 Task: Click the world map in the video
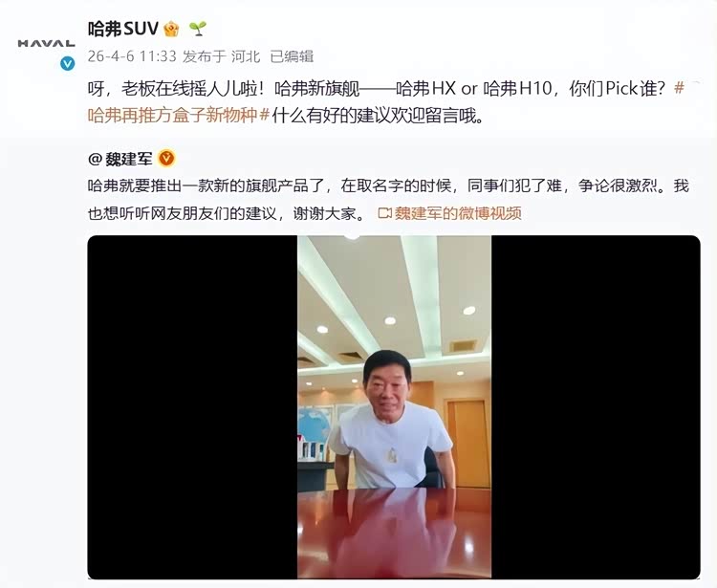click(x=315, y=424)
